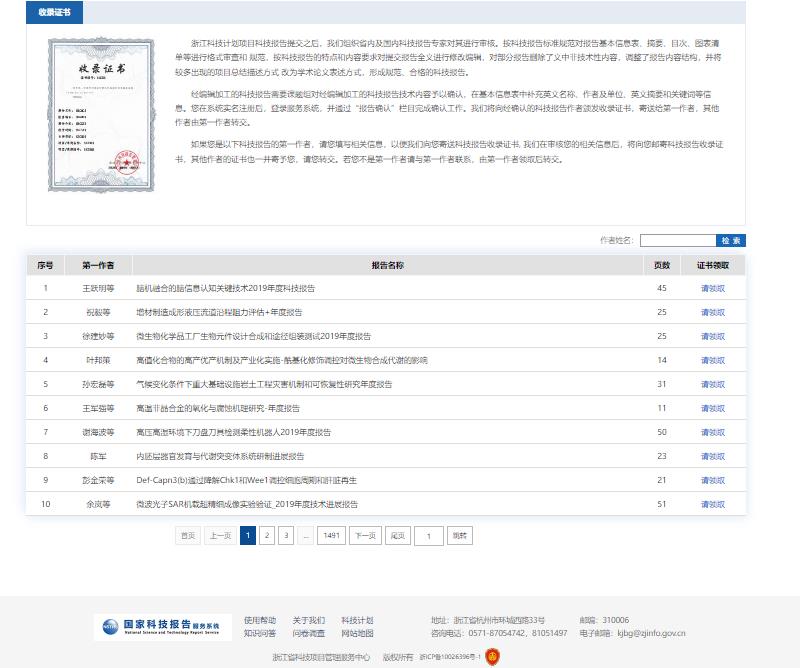The image size is (800, 668).
Task: Click 请领取 for 余岚等 report
Action: tap(713, 504)
